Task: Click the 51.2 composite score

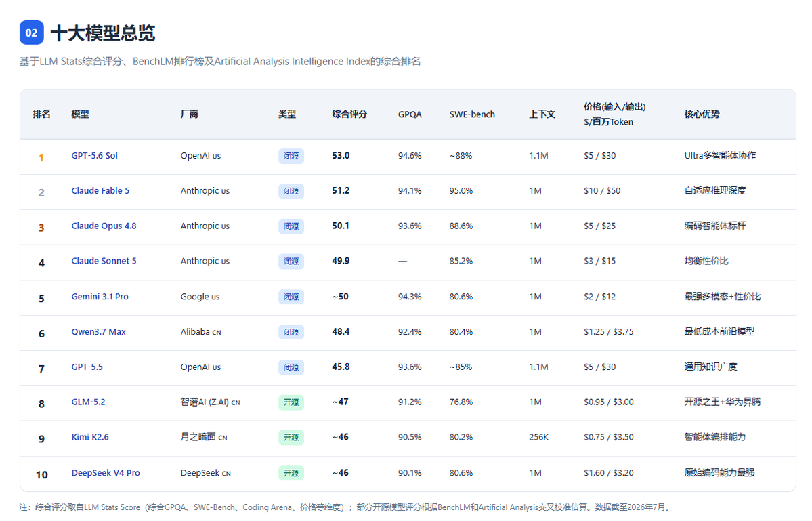Action: 341,190
